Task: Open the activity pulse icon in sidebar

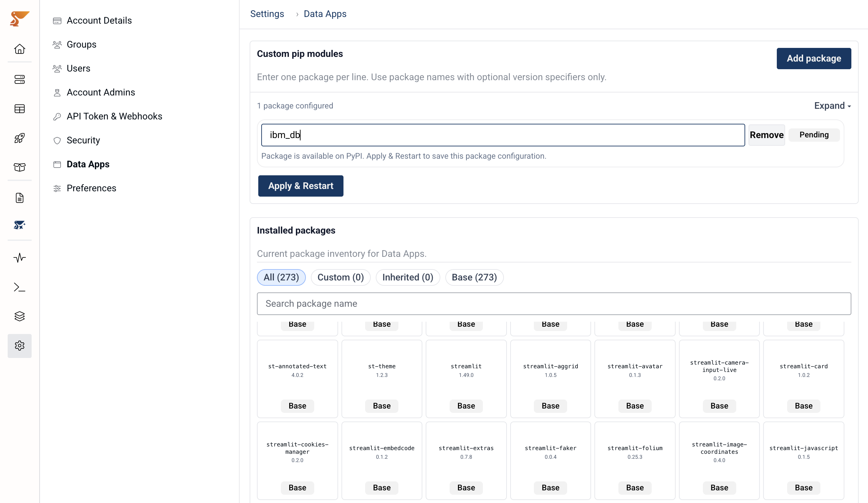Action: 20,258
